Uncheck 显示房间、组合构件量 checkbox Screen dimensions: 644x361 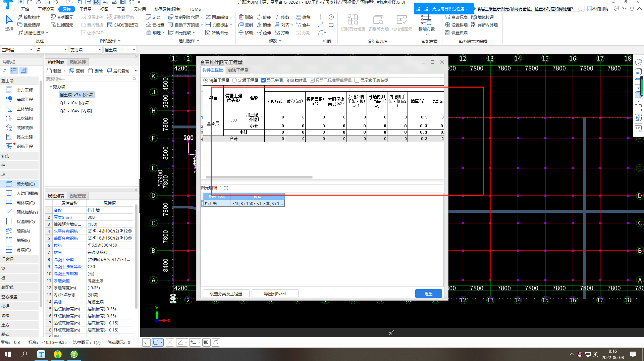tap(263, 81)
